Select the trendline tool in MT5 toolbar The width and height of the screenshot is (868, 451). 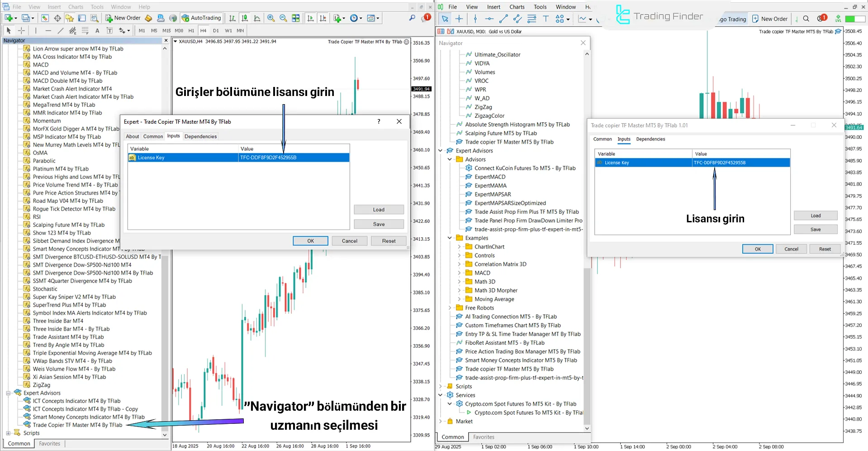pyautogui.click(x=503, y=19)
